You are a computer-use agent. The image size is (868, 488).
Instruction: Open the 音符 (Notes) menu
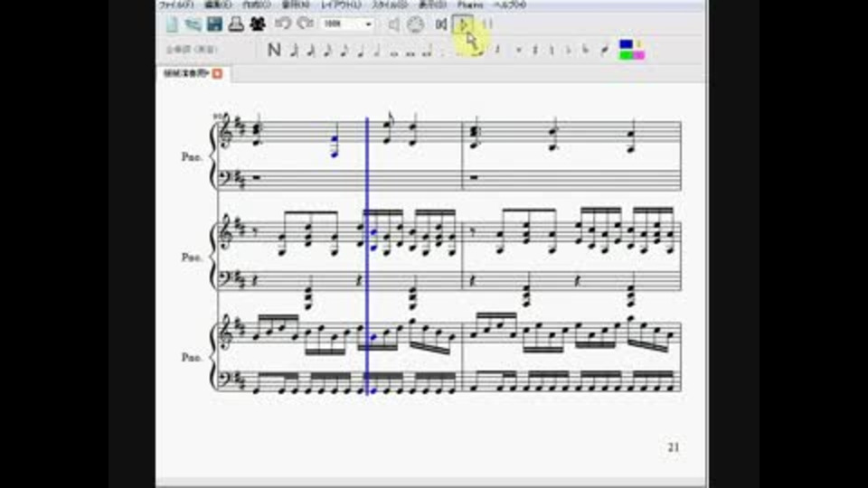296,5
